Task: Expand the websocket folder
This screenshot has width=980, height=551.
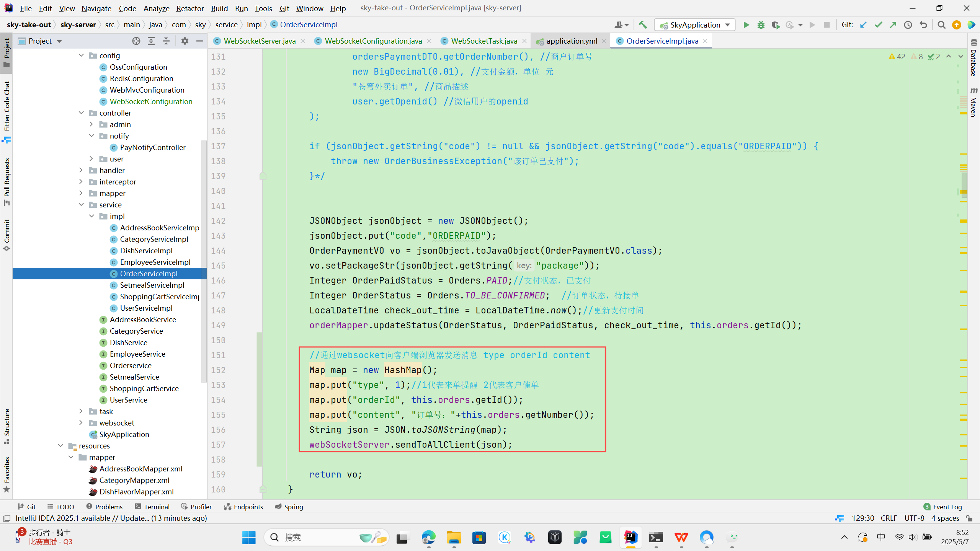Action: pos(81,422)
